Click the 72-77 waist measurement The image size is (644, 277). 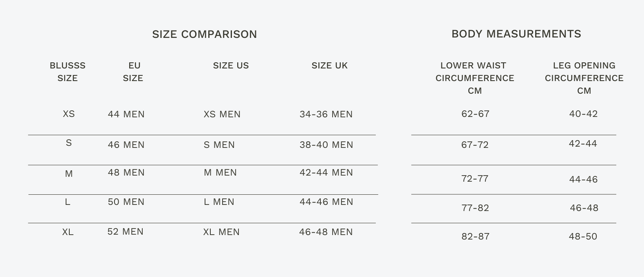[x=475, y=178]
